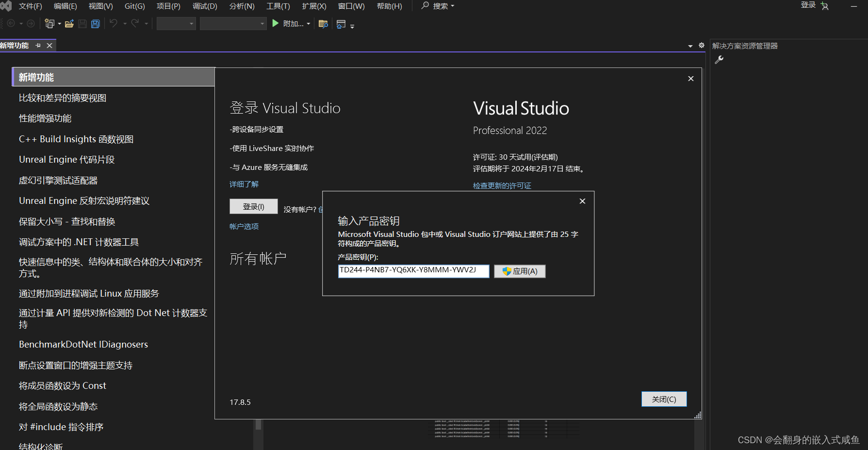Close the sign-in account dialog via its X
This screenshot has height=450, width=868.
click(691, 79)
